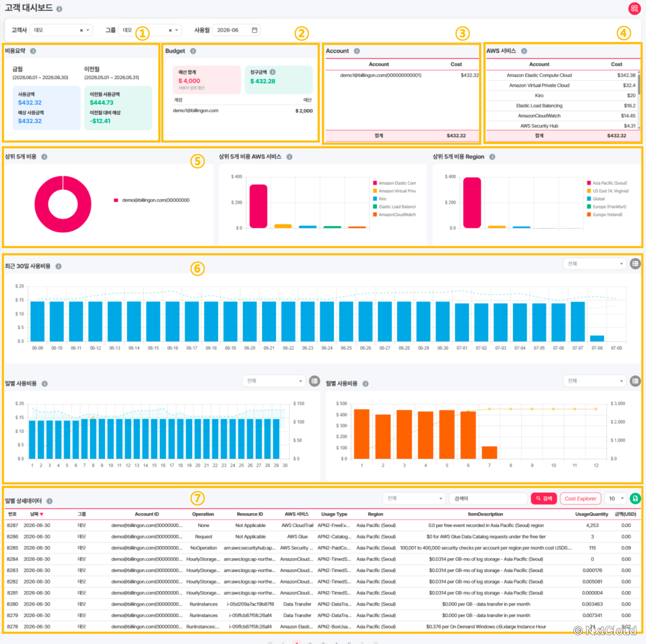Click green export icon in 일별 상세데이터
The image size is (646, 644).
[x=635, y=498]
